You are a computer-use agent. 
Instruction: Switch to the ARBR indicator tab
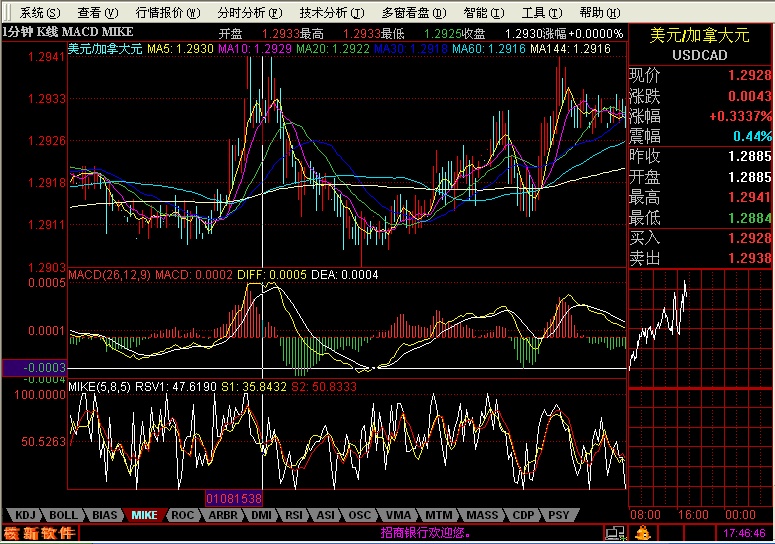tap(223, 515)
